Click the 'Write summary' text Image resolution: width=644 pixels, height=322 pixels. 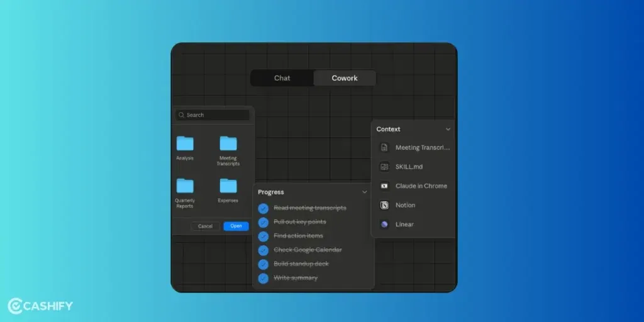point(296,278)
